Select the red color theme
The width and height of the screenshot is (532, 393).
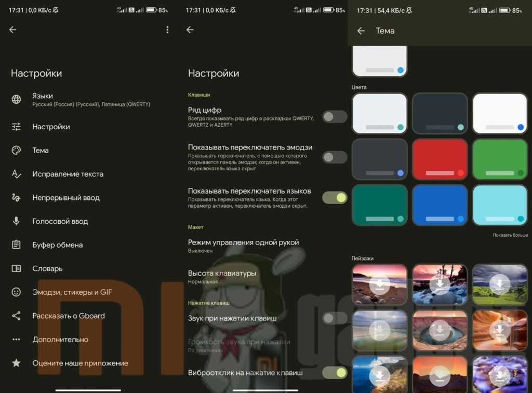pyautogui.click(x=440, y=159)
